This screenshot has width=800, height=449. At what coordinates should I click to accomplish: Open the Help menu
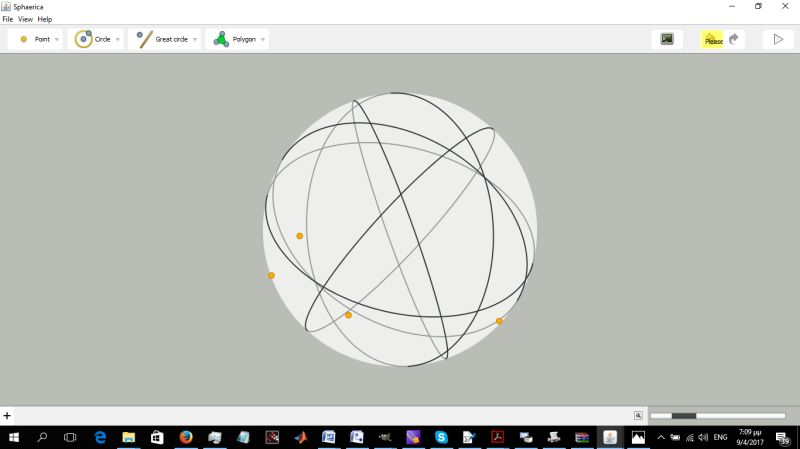[45, 19]
